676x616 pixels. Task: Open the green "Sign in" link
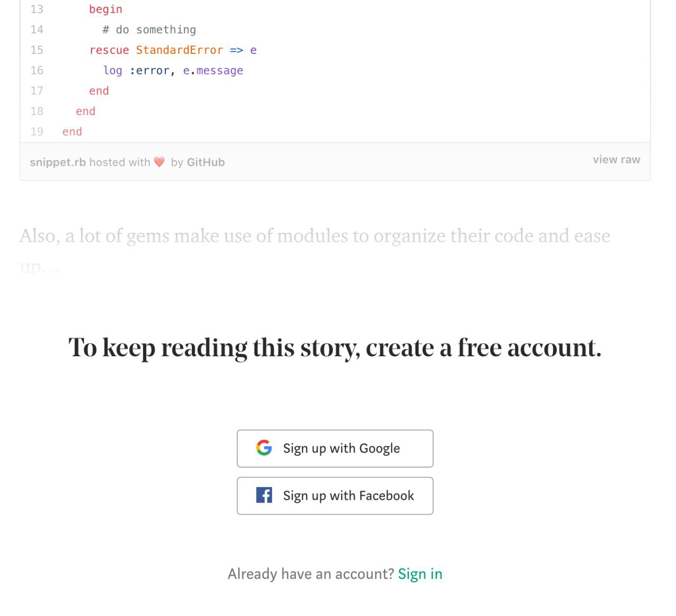coord(420,574)
